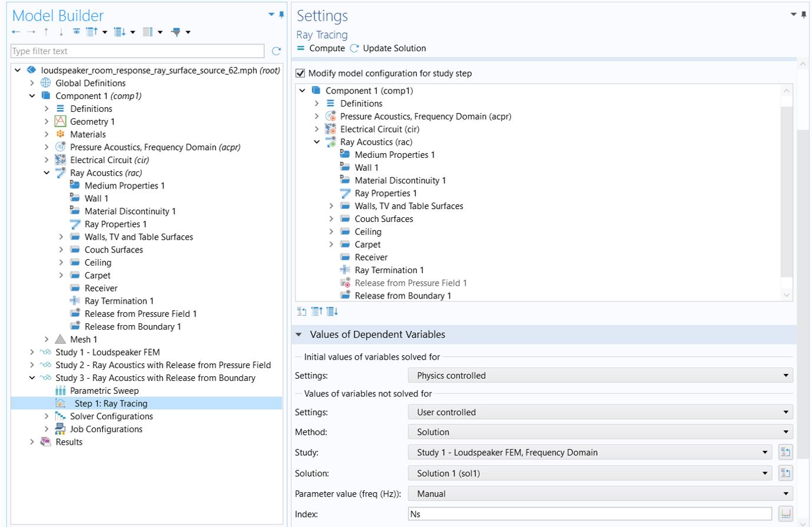Click scroll-down arrow of the physics tree
This screenshot has width=812, height=527.
pyautogui.click(x=787, y=295)
